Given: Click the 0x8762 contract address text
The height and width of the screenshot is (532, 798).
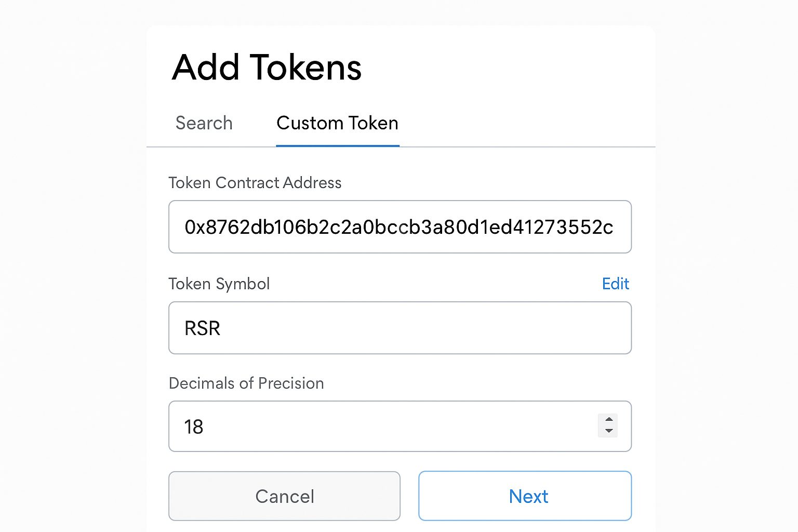Looking at the screenshot, I should pos(398,227).
